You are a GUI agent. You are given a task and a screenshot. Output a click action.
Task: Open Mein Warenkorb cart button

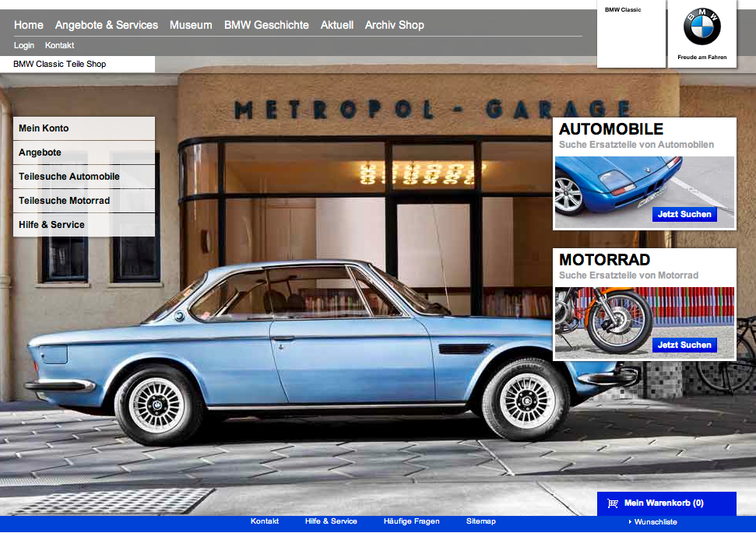coord(663,503)
